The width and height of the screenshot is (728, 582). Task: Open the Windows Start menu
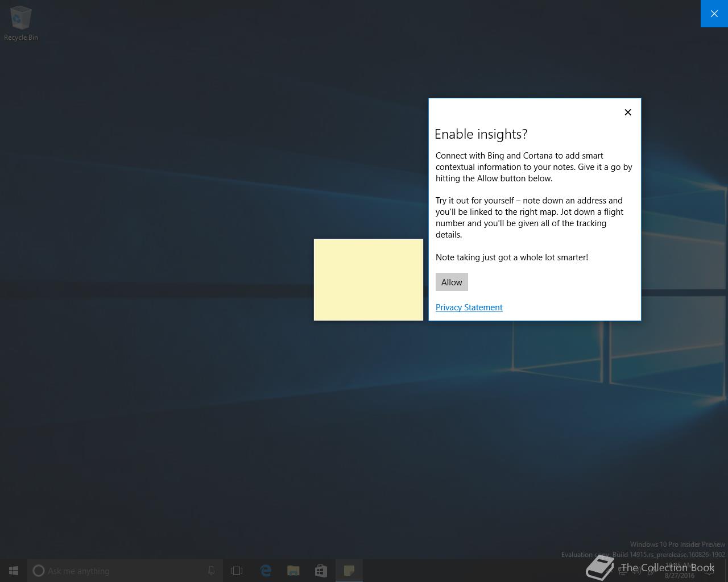tap(14, 571)
